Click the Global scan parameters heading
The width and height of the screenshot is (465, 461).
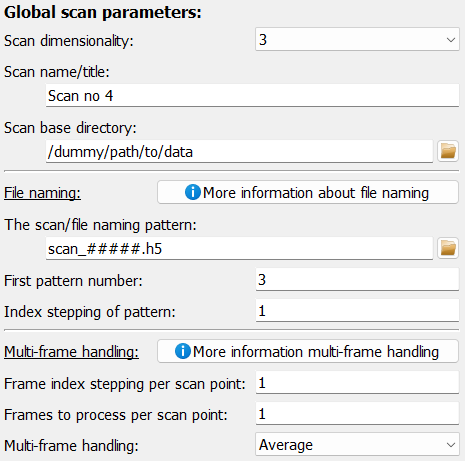pos(103,13)
